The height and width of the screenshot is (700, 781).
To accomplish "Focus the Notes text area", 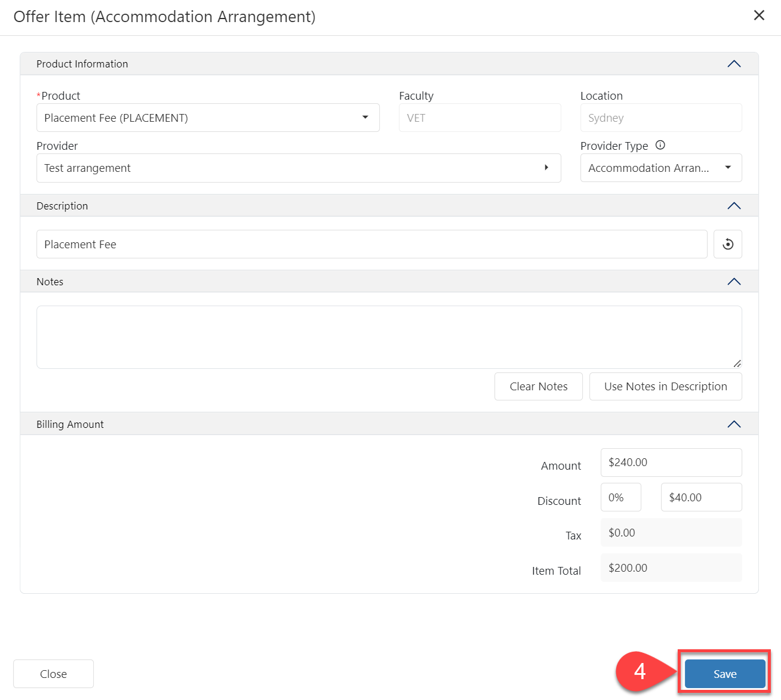I will [x=388, y=337].
